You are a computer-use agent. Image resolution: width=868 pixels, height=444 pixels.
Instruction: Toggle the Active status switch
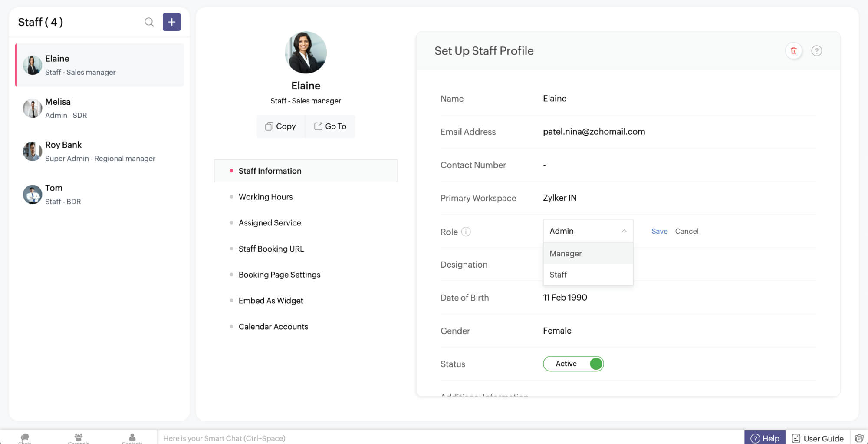coord(573,364)
